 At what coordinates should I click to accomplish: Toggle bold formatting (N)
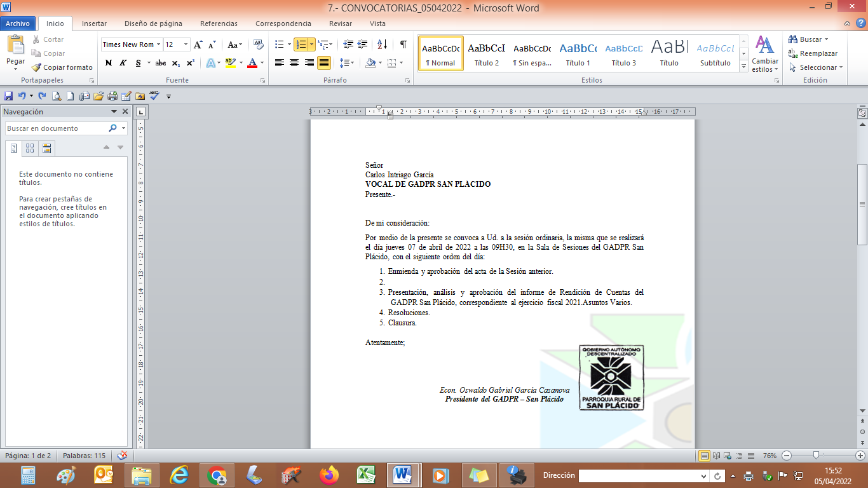108,63
